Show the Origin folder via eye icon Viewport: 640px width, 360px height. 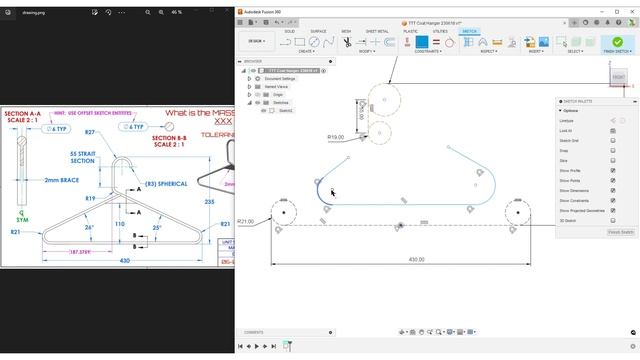point(258,95)
